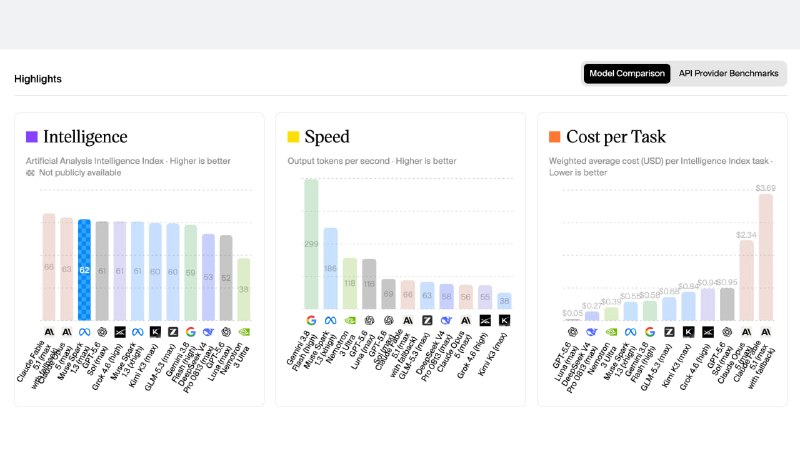
Task: Select Meta icon for Muse Spark 1.3 (xhigh) in Intelligence
Action: pyautogui.click(x=137, y=332)
